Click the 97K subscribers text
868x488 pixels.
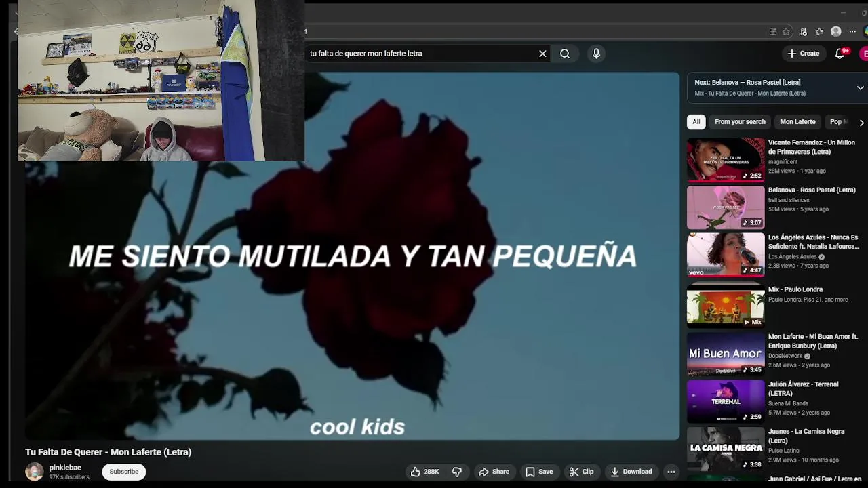69,477
